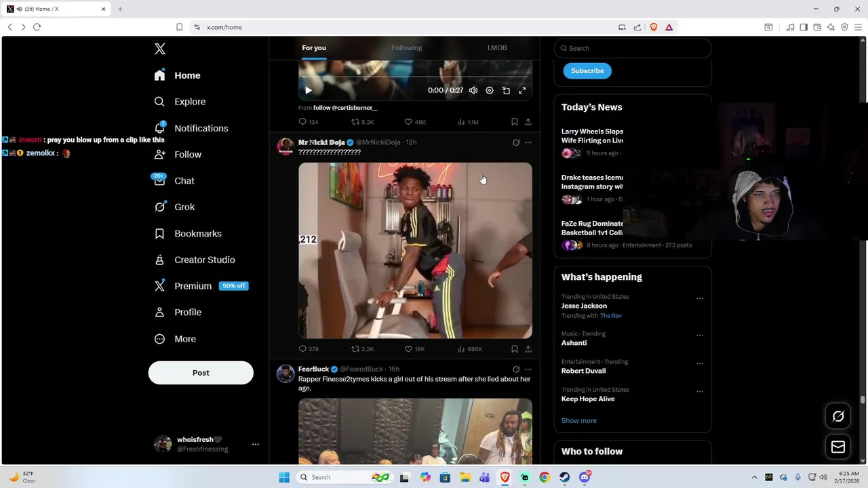The width and height of the screenshot is (868, 488).
Task: Open Mr Nicki Doja's profile avatar
Action: coord(285,146)
